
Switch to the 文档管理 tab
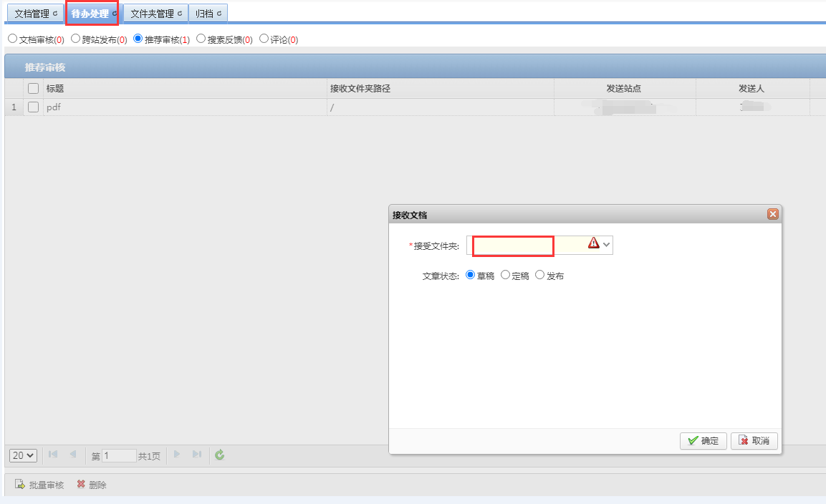pyautogui.click(x=36, y=14)
